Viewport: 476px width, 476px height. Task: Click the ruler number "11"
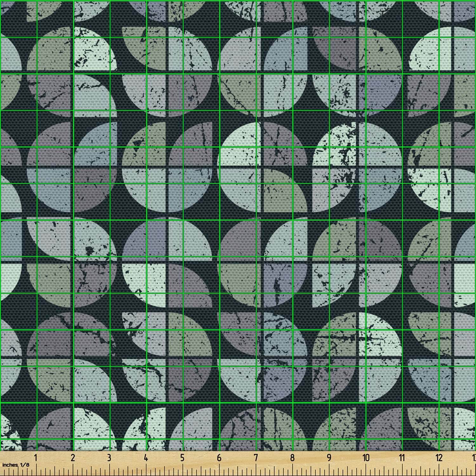pyautogui.click(x=402, y=458)
